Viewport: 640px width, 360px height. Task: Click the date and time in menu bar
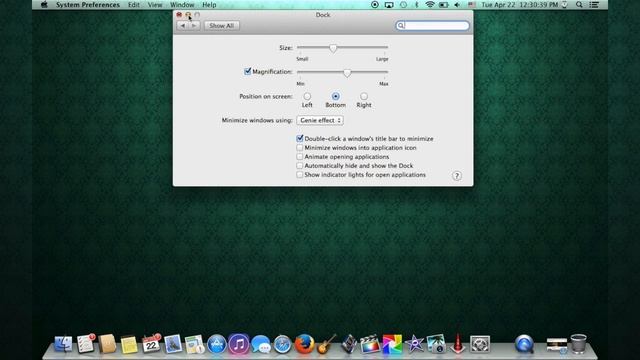(519, 5)
